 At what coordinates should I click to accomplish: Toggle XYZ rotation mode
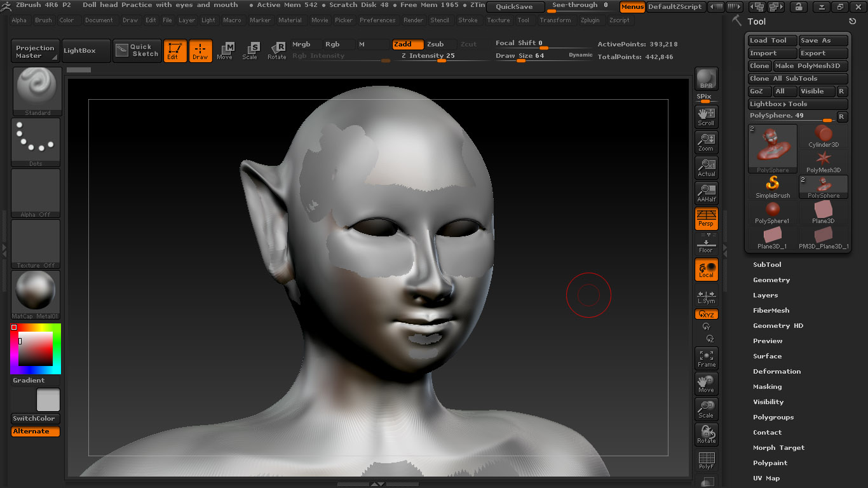[707, 315]
